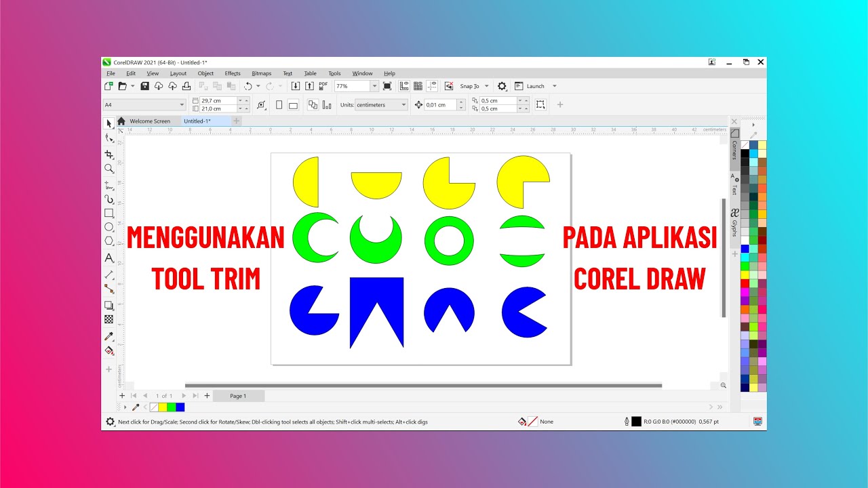Click the Import icon
The height and width of the screenshot is (488, 868).
(296, 86)
